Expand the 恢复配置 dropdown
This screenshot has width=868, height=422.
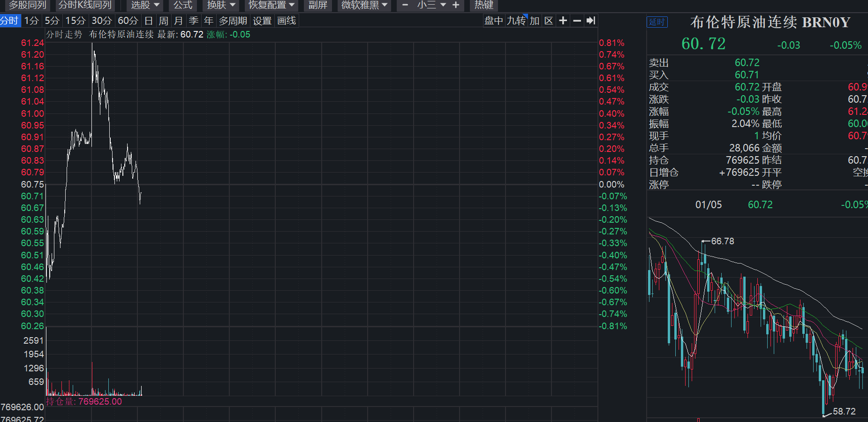[272, 5]
